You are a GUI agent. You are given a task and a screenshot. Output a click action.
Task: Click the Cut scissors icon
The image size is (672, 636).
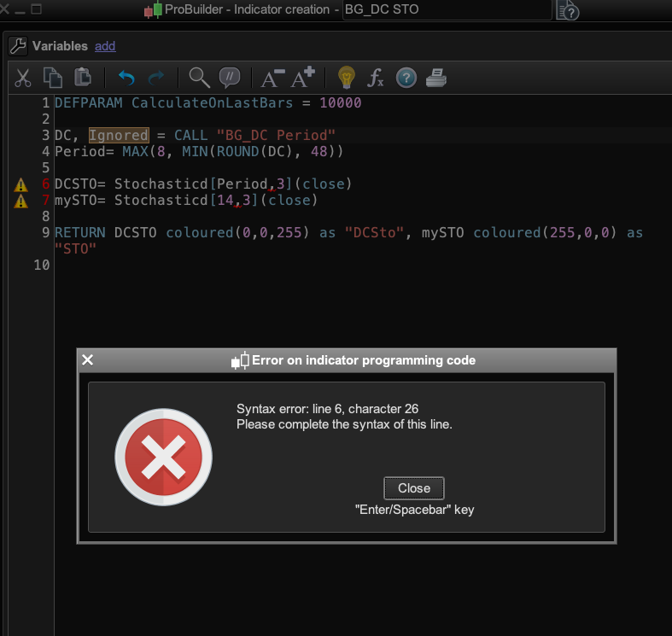pyautogui.click(x=23, y=78)
